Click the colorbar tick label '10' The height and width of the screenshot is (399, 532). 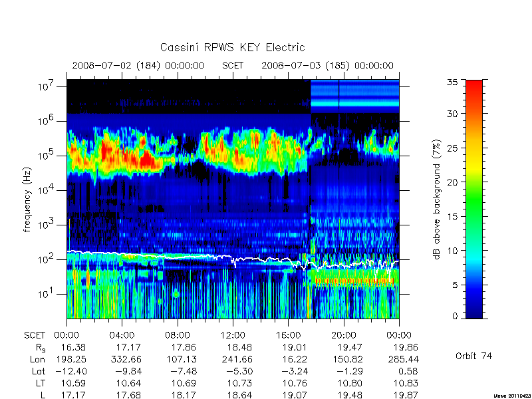pyautogui.click(x=452, y=251)
